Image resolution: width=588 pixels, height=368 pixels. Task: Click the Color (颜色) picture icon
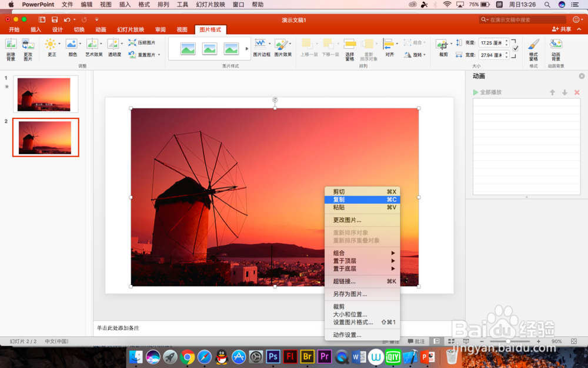pyautogui.click(x=71, y=44)
